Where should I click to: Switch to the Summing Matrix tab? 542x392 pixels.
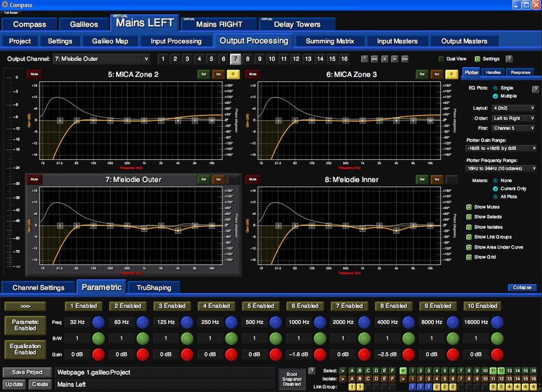[x=330, y=41]
